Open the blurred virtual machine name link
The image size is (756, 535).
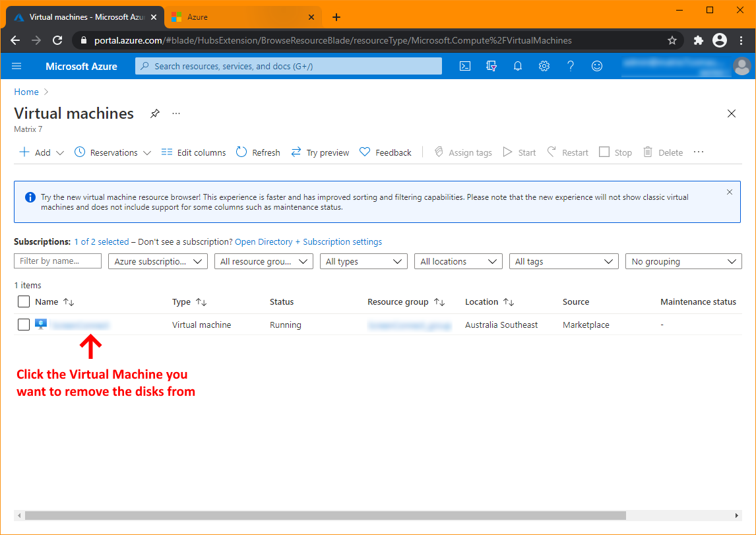point(80,325)
